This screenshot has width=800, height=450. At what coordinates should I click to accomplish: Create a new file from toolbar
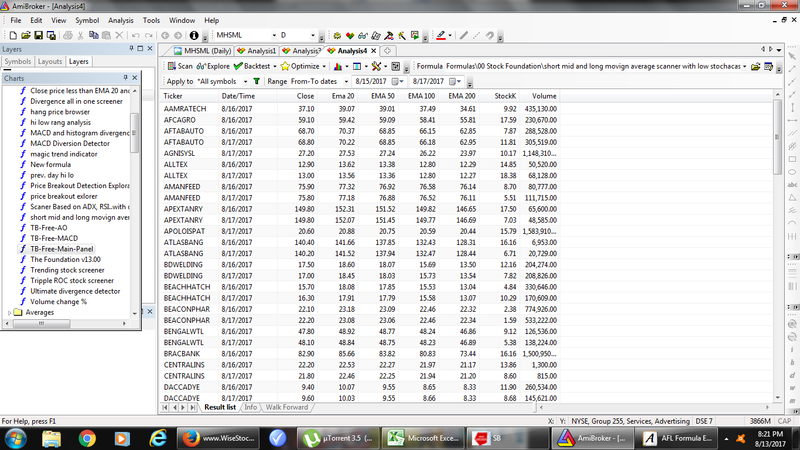click(13, 35)
